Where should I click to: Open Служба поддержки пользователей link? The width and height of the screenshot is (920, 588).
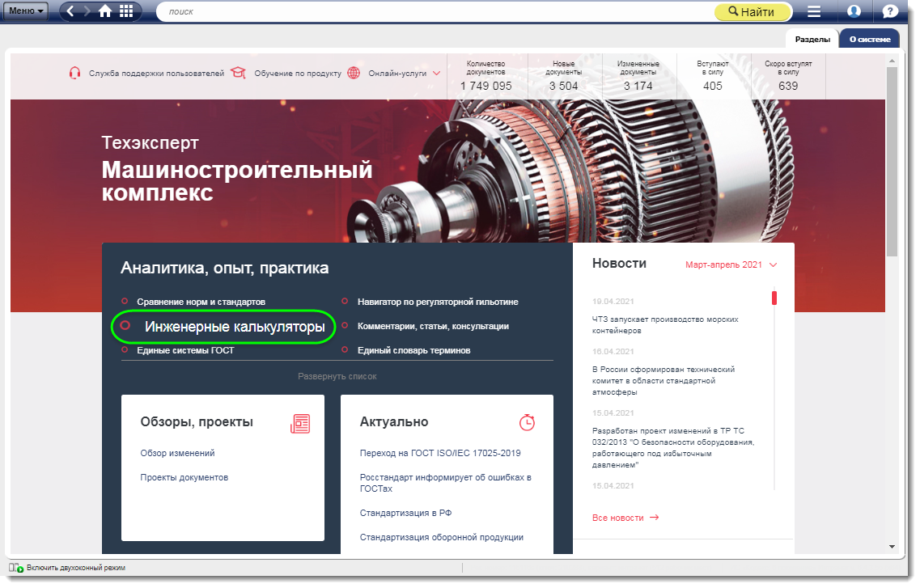pos(156,74)
